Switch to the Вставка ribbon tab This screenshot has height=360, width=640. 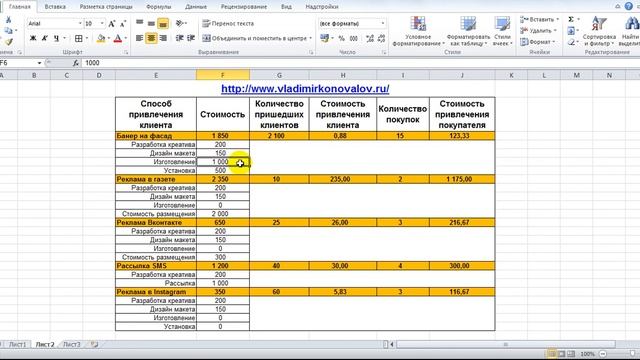(x=55, y=7)
